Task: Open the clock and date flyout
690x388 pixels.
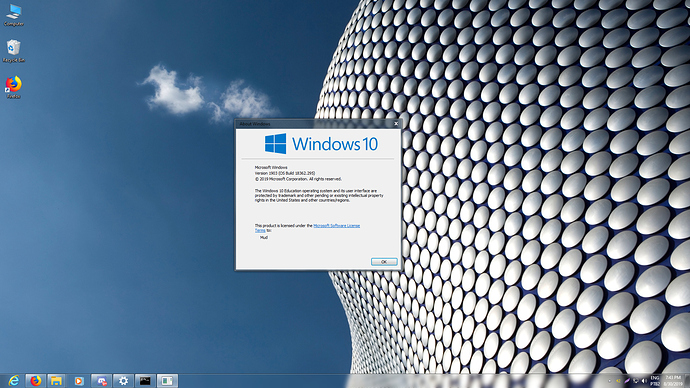Action: click(673, 381)
